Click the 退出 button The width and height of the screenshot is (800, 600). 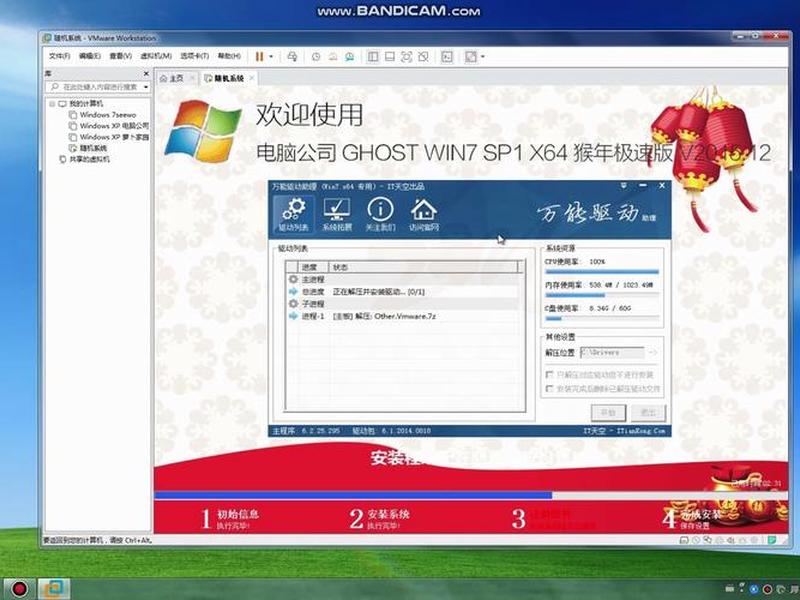point(648,412)
